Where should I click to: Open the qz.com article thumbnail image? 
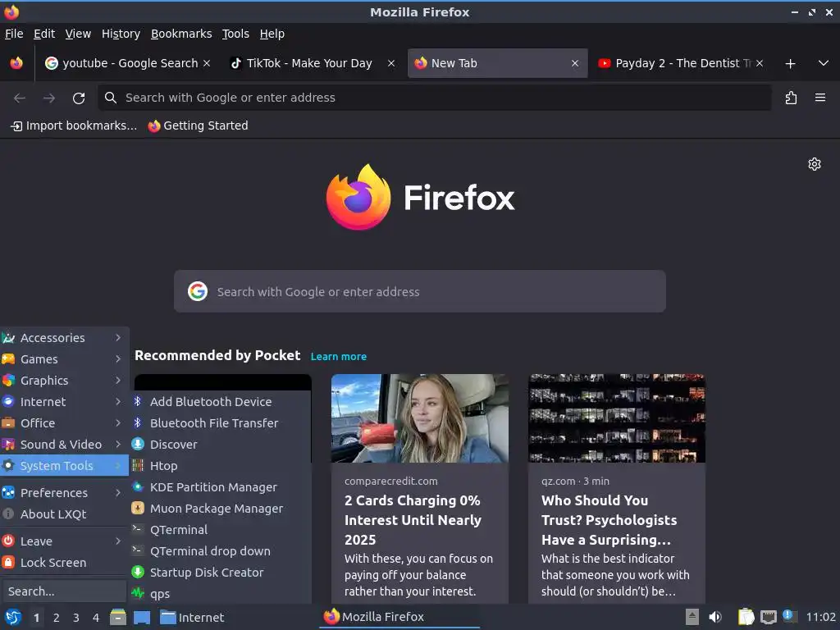(x=617, y=418)
